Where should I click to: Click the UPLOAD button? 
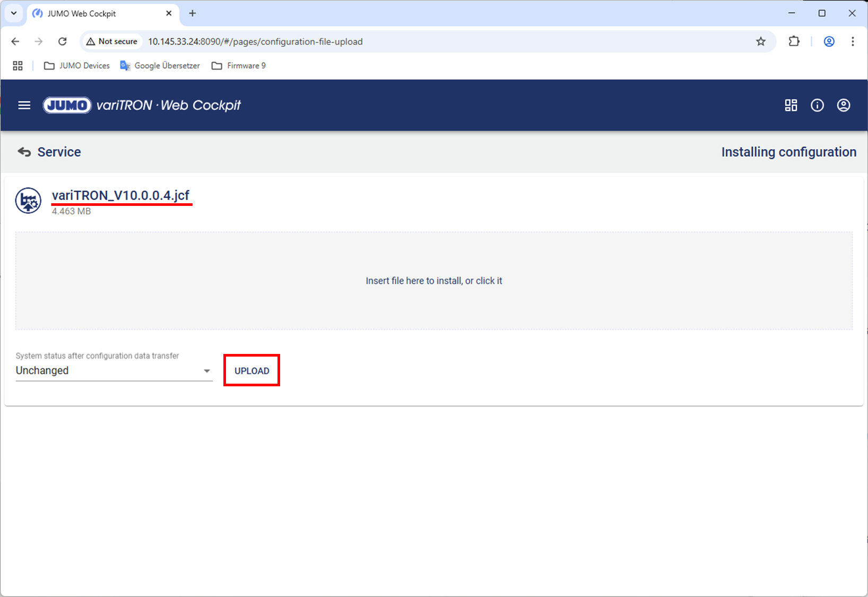point(252,371)
